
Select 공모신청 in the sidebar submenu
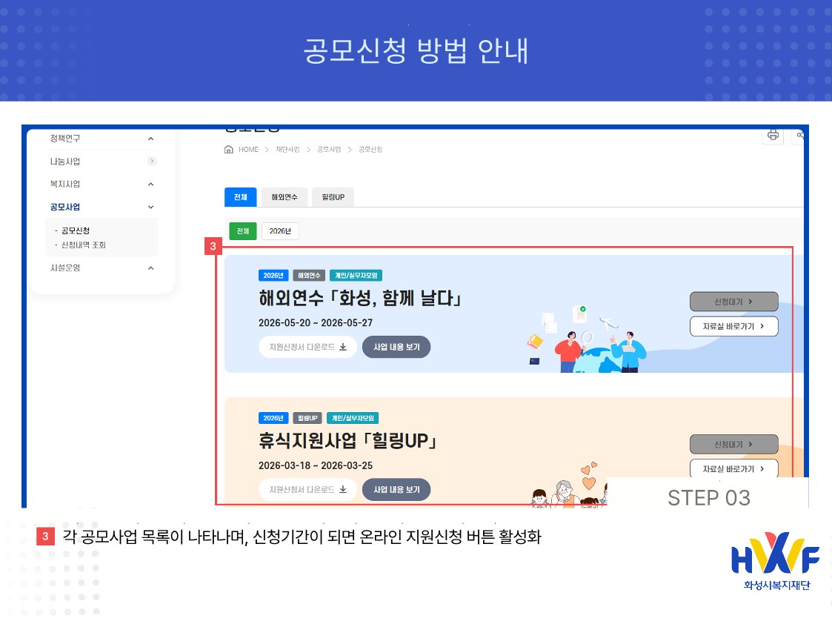(x=75, y=230)
